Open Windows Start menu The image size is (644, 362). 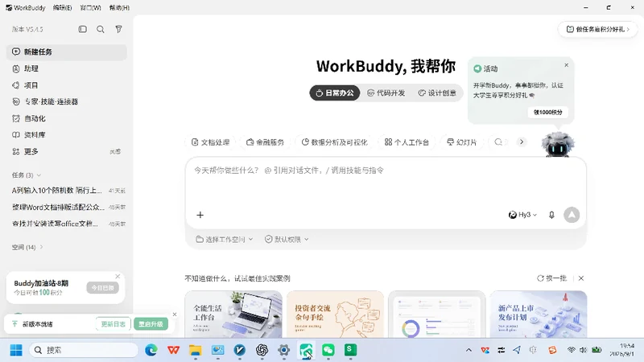[16, 350]
